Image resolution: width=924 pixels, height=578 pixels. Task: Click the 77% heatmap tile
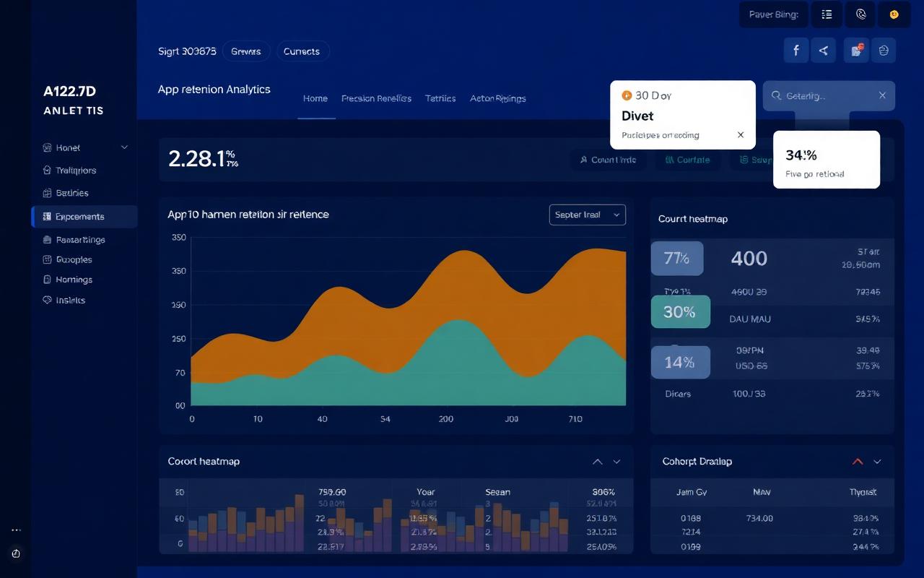point(677,258)
